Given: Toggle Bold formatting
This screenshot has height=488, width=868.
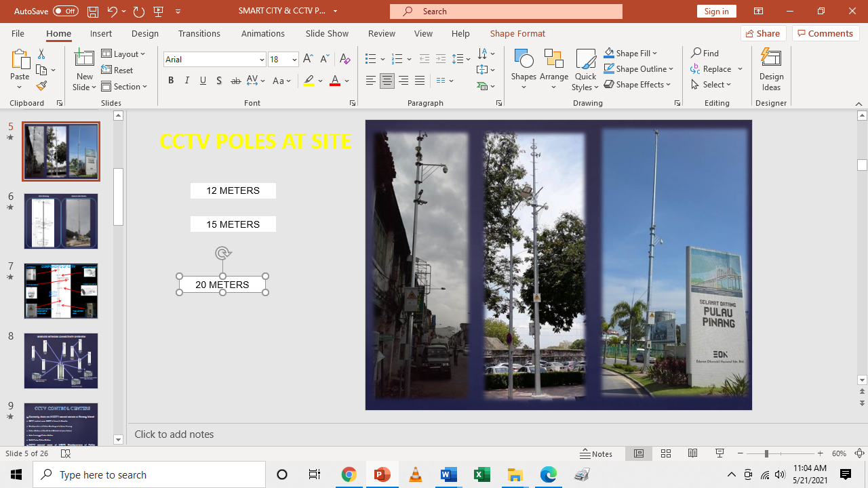Looking at the screenshot, I should pos(171,81).
